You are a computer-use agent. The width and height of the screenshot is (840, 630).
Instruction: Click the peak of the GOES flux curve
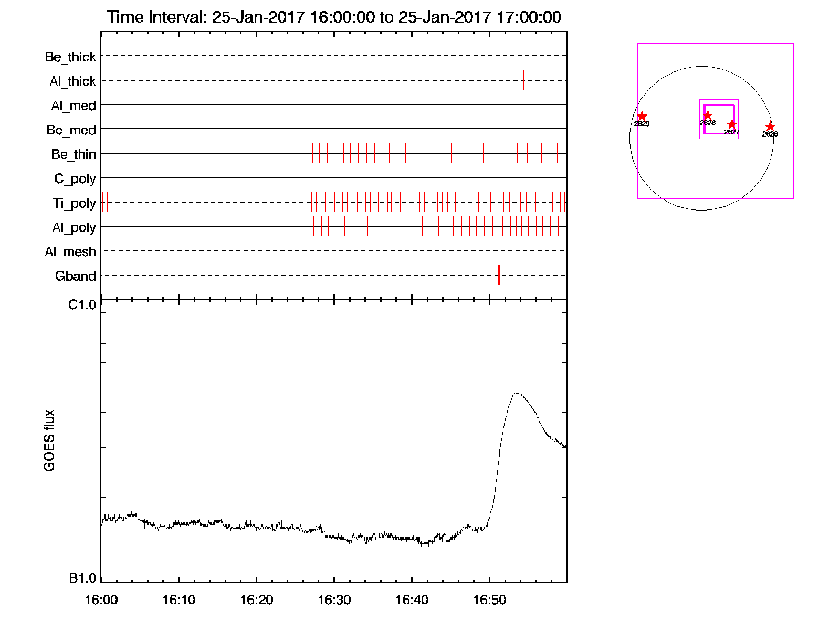(x=517, y=393)
